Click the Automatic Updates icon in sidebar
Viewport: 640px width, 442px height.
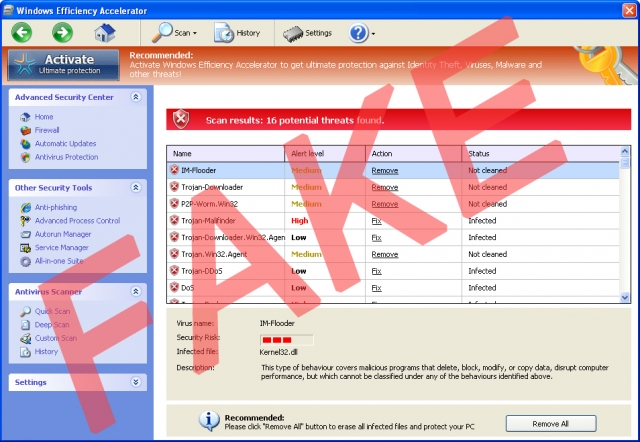tap(25, 144)
